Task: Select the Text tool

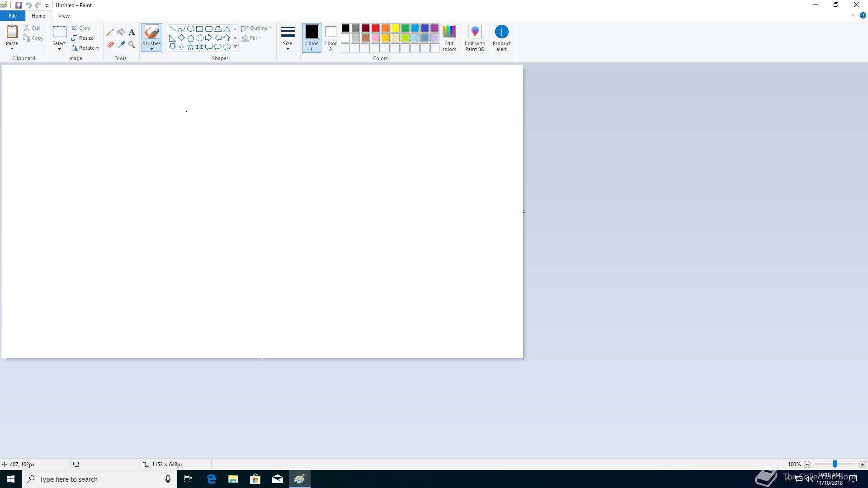Action: 132,32
